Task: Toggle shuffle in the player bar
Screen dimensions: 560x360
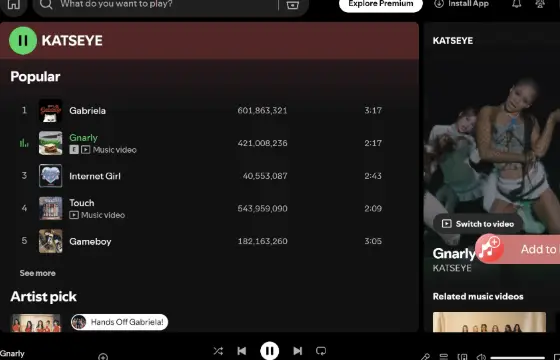Action: pyautogui.click(x=218, y=351)
